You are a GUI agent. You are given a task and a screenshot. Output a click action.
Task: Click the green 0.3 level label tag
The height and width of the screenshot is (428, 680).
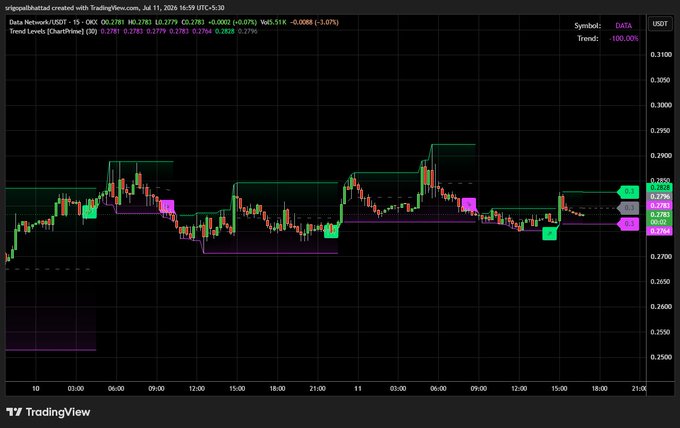point(629,191)
